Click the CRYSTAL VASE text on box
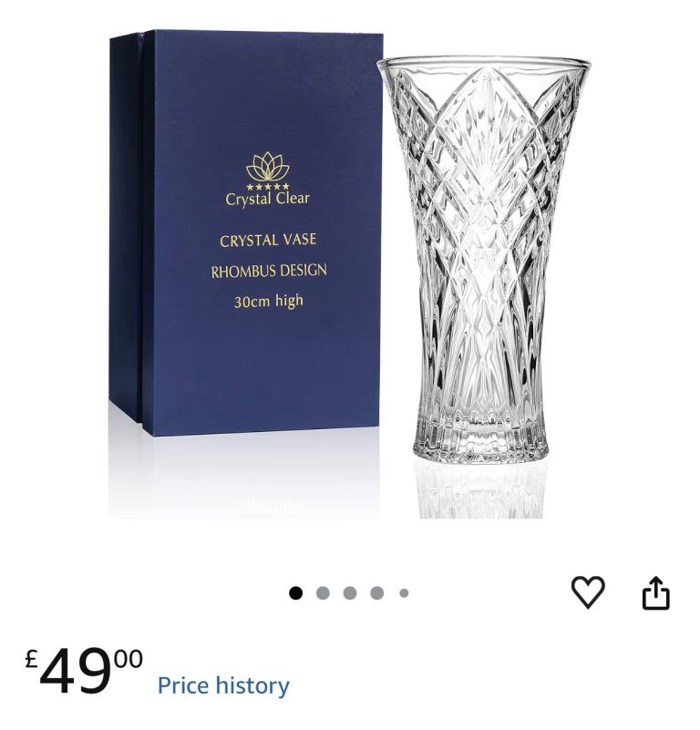This screenshot has width=700, height=730. tap(268, 241)
